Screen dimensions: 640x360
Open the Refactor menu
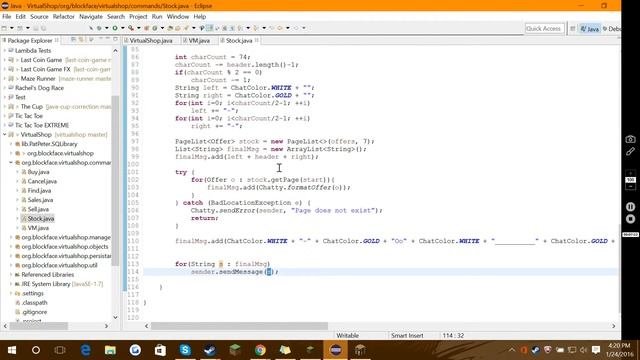64,16
